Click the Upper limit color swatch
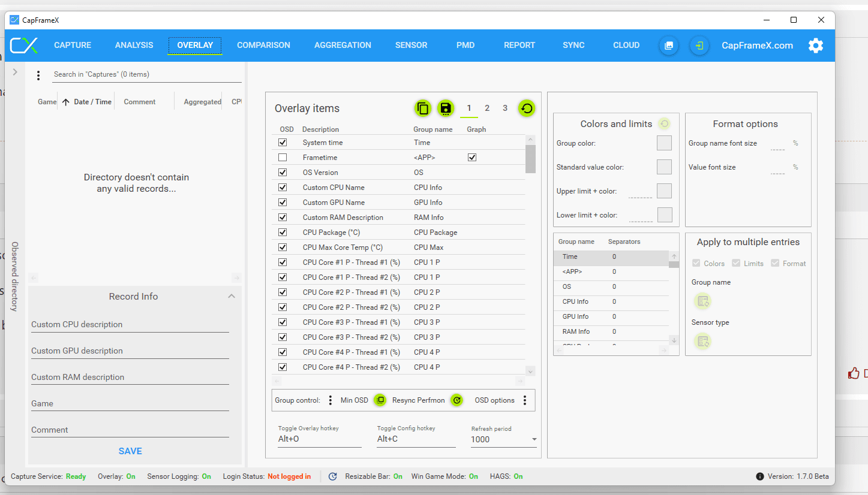Screen dimensions: 868x495 pyautogui.click(x=664, y=191)
